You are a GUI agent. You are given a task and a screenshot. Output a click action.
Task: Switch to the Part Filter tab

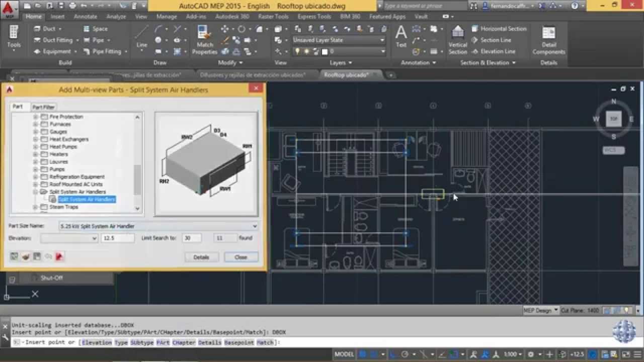point(44,107)
